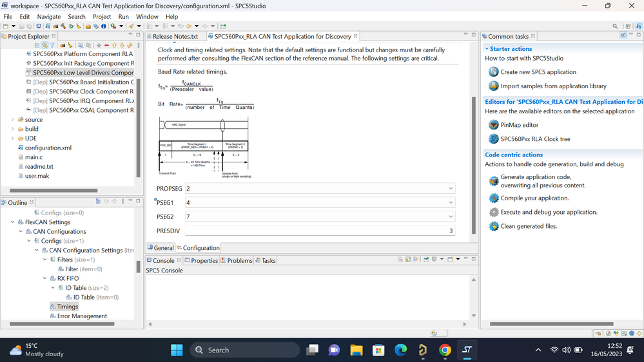Select Timings in Outline tree

(x=67, y=307)
